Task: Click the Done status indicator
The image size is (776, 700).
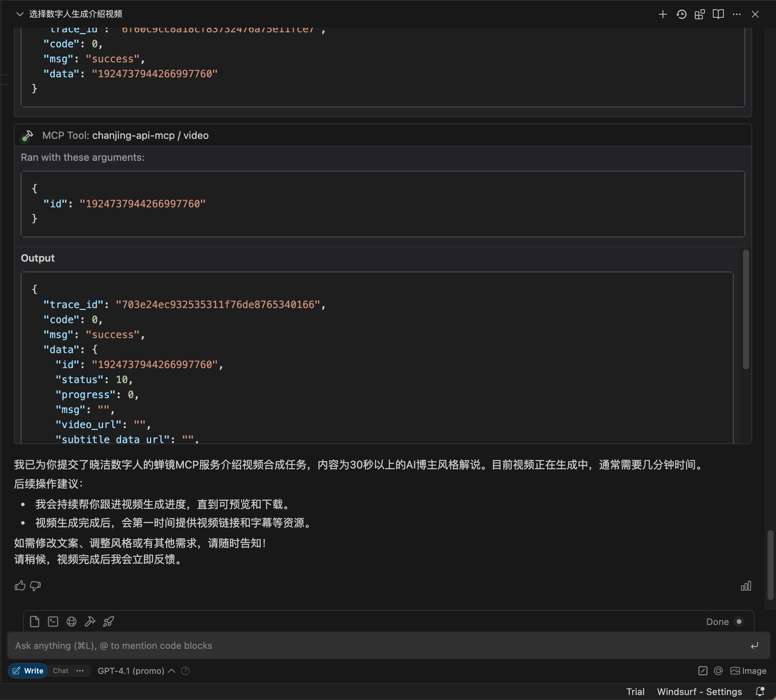Action: [x=725, y=622]
